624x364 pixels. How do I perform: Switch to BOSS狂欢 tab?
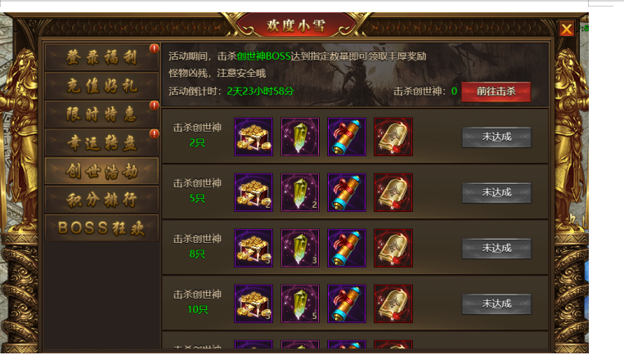(102, 227)
